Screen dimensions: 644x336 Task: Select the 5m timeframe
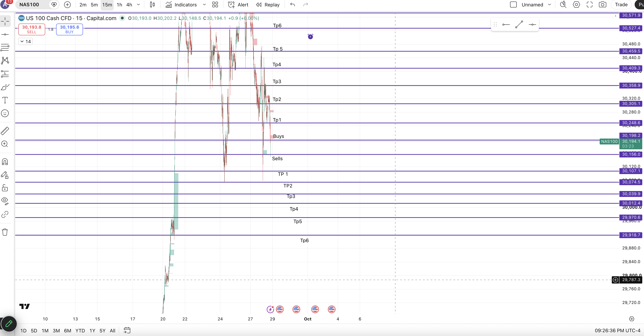(94, 5)
